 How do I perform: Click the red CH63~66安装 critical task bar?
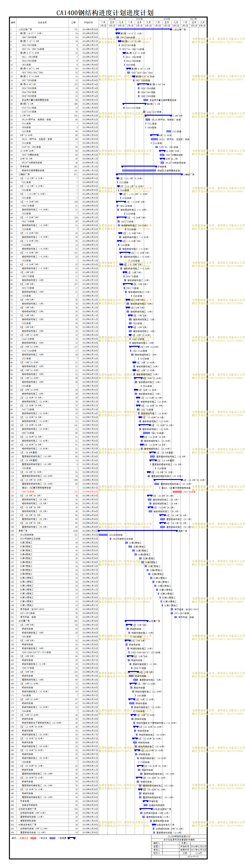[x=177, y=492]
